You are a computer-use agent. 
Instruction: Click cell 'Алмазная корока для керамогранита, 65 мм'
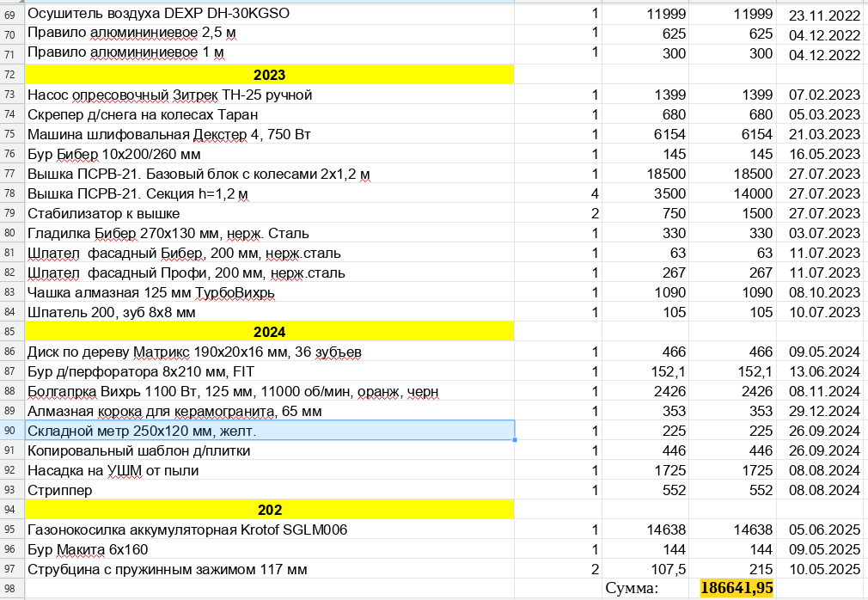click(270, 411)
